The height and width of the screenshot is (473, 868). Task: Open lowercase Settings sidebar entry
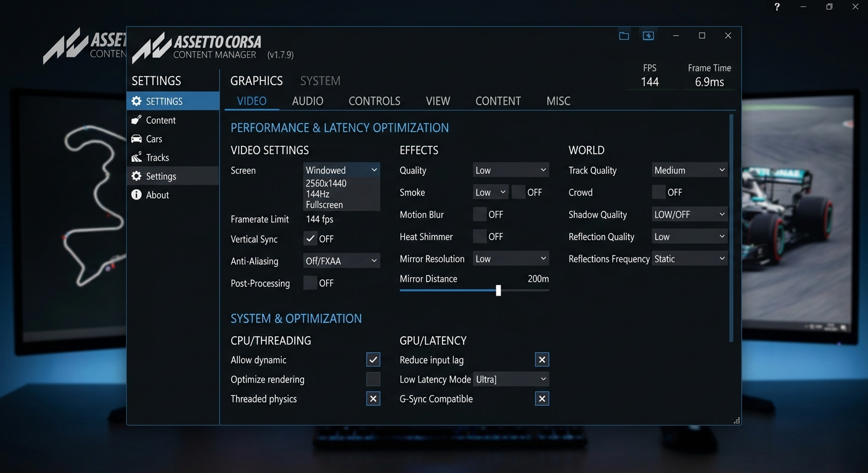[173, 176]
